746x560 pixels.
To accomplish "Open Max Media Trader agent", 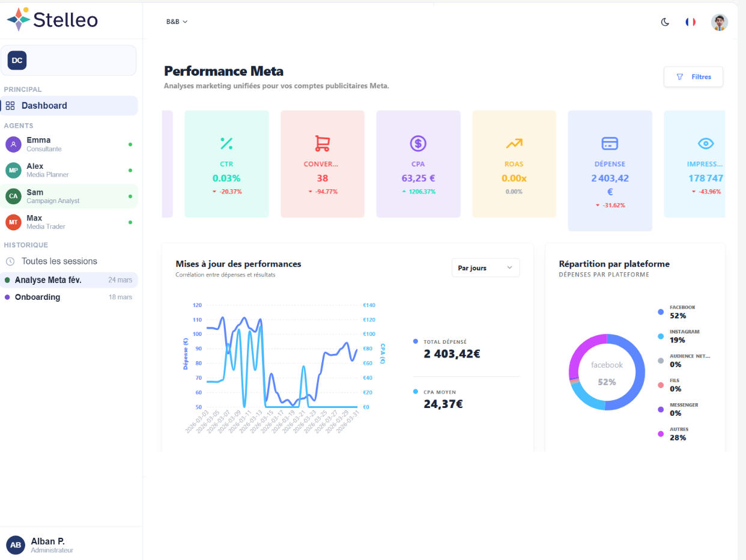I will (x=70, y=222).
